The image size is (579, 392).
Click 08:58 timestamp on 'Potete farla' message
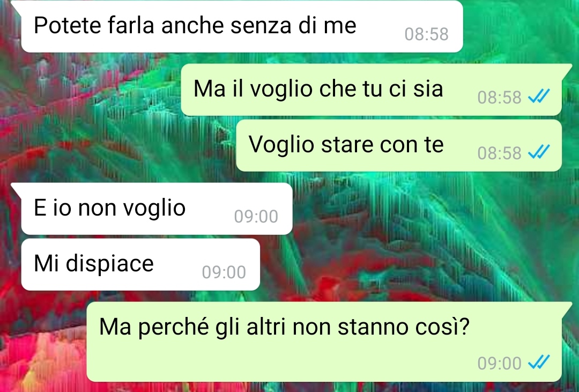point(427,34)
